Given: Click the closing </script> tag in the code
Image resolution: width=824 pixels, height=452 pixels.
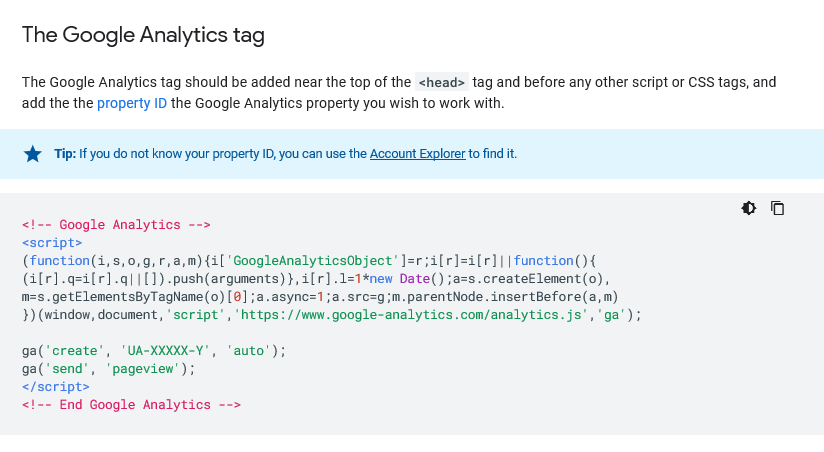Looking at the screenshot, I should click(56, 386).
